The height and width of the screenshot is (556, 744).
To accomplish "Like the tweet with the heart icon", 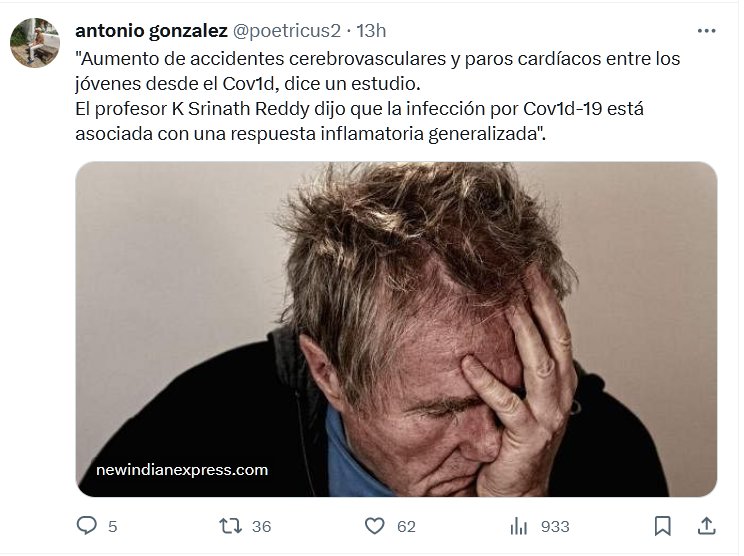I will click(374, 526).
